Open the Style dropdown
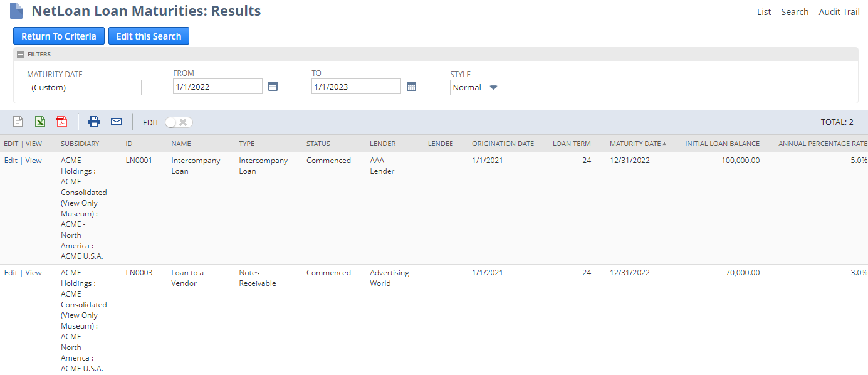Image resolution: width=868 pixels, height=375 pixels. pos(476,88)
